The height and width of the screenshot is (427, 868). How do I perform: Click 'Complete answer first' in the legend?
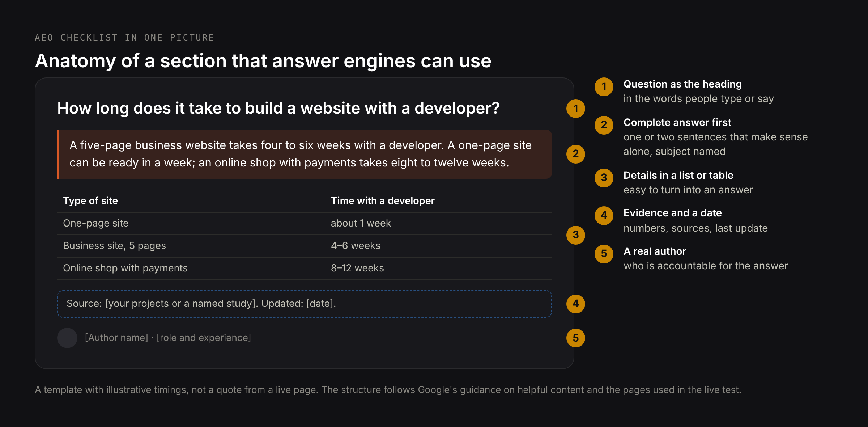click(677, 122)
